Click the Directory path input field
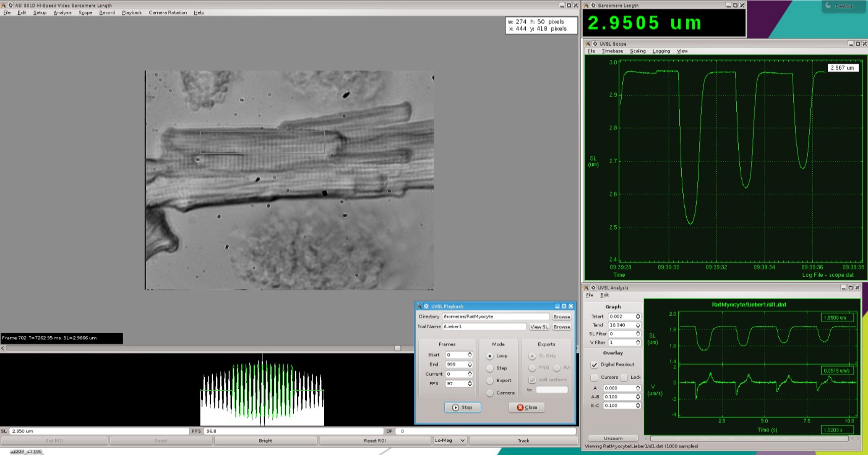 click(496, 317)
